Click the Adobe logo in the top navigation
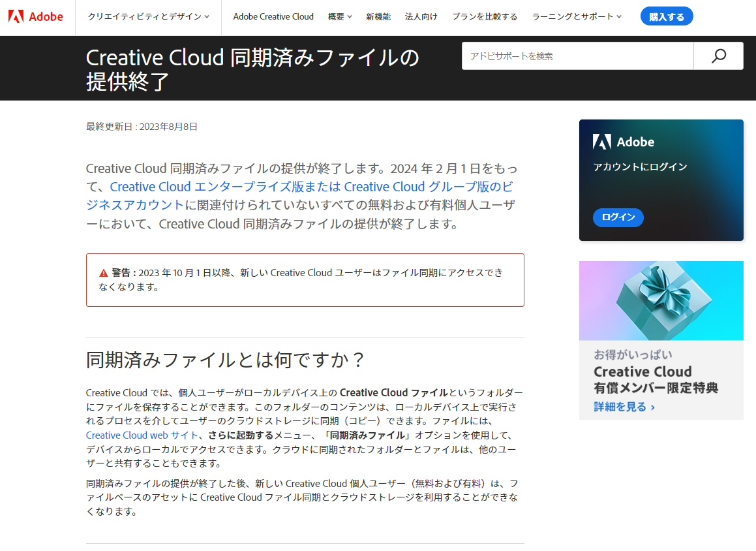 (37, 16)
